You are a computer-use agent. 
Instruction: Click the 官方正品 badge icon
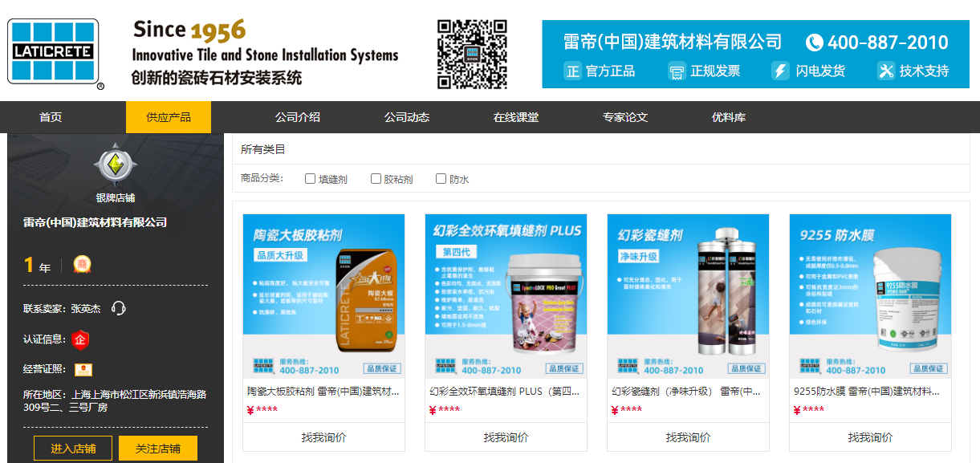coord(572,71)
